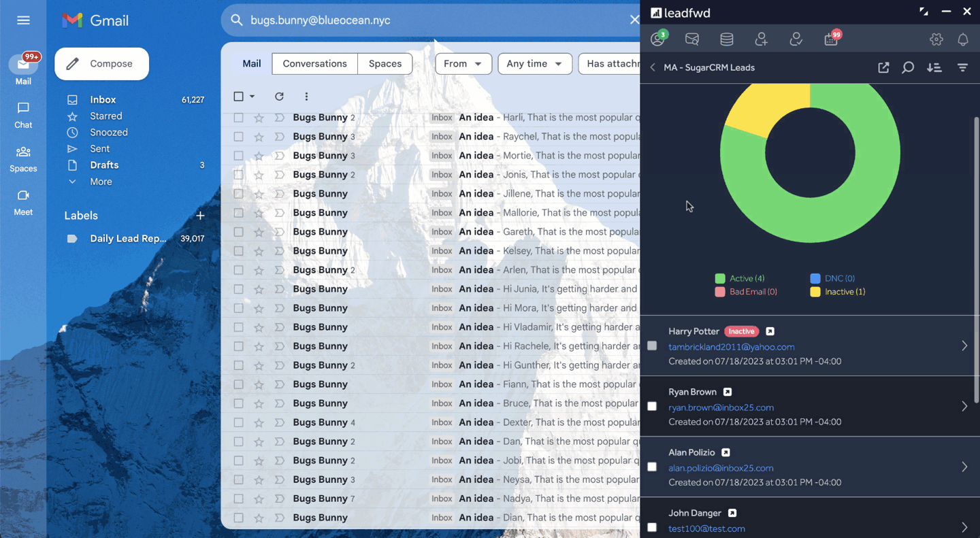Open sort options for the leads list
980x538 pixels.
point(934,67)
